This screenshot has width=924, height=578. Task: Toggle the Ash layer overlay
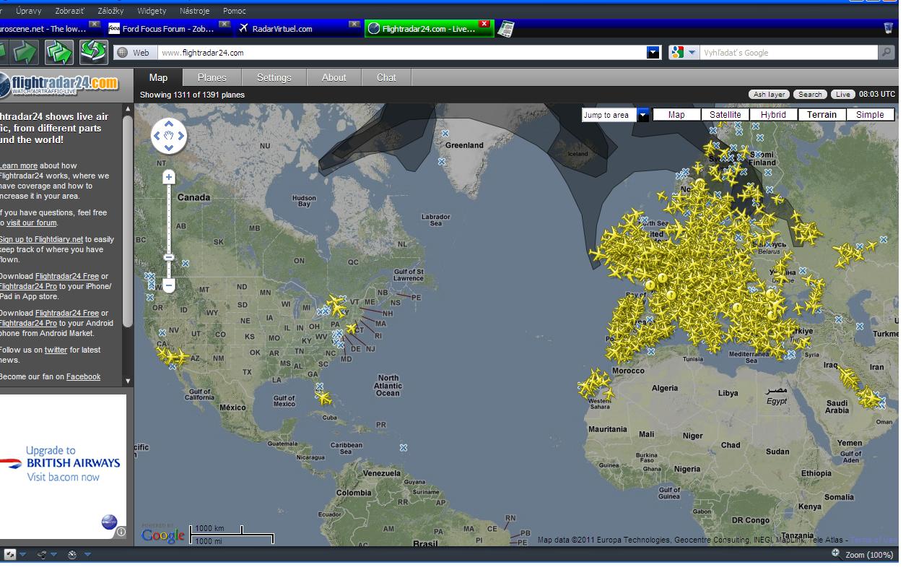[769, 95]
